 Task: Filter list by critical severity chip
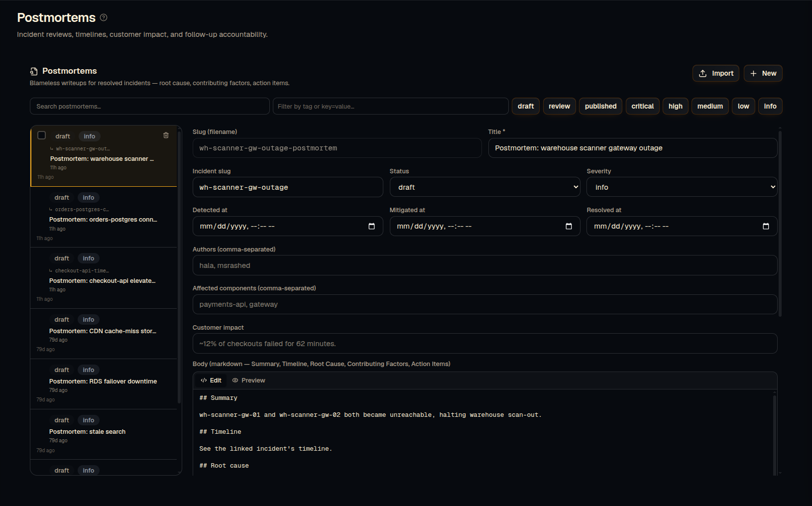tap(643, 106)
